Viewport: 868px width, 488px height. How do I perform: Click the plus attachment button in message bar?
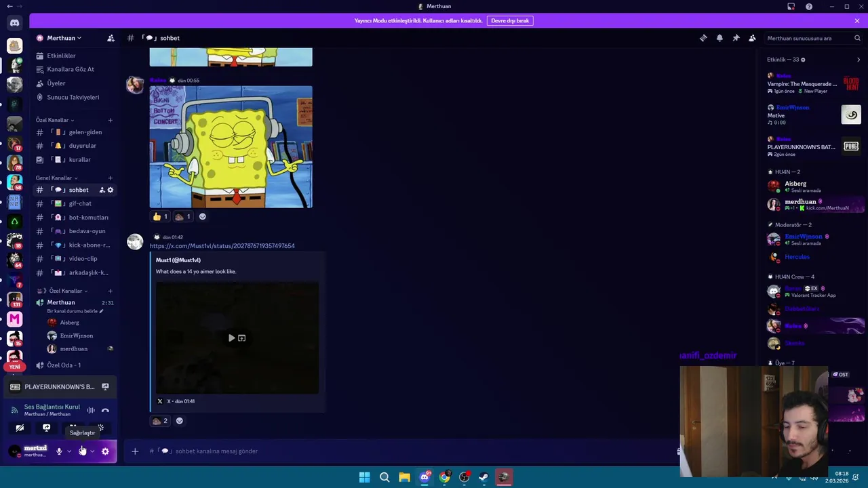coord(135,451)
